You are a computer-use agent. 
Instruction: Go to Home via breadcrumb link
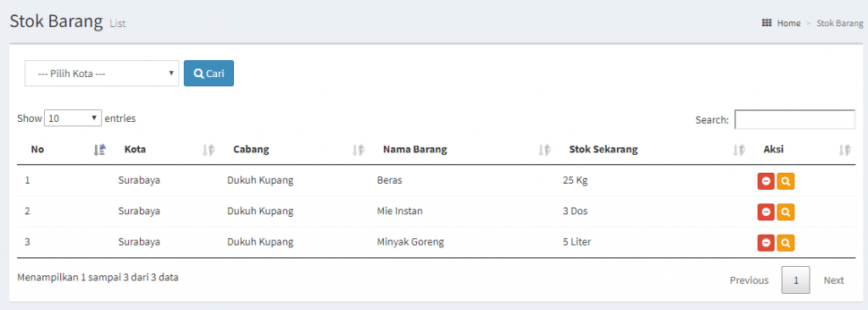(788, 23)
